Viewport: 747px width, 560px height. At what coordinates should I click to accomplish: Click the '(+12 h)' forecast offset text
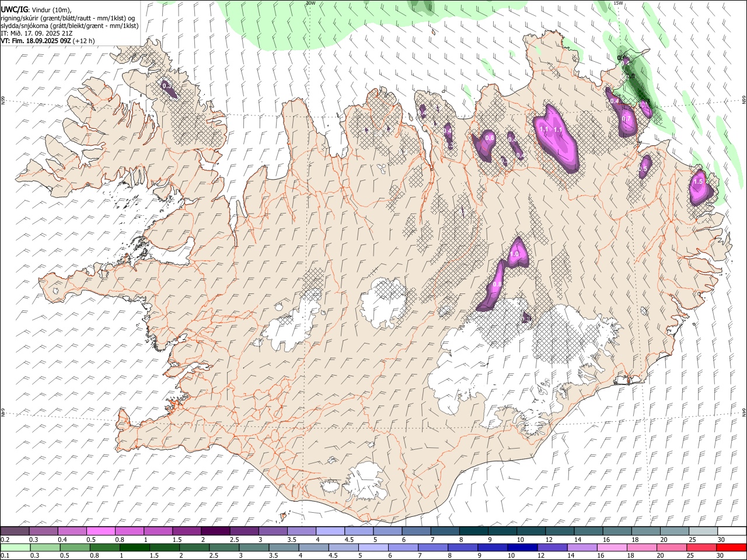pos(84,41)
